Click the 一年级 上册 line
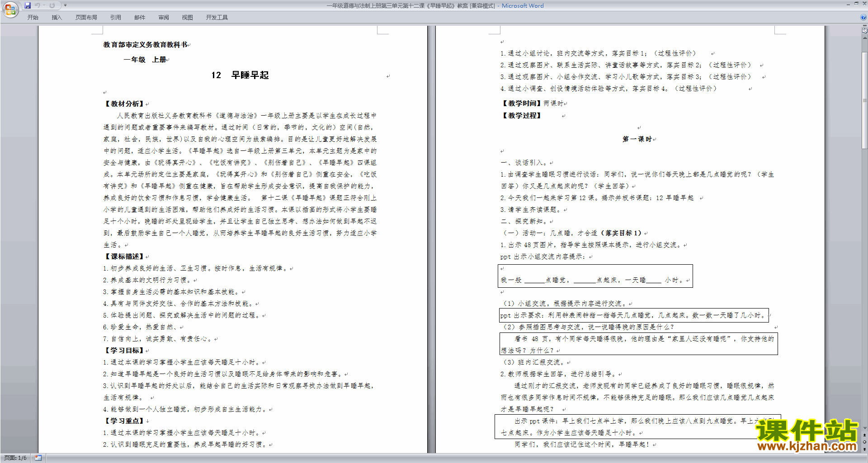868x463 pixels. (145, 60)
